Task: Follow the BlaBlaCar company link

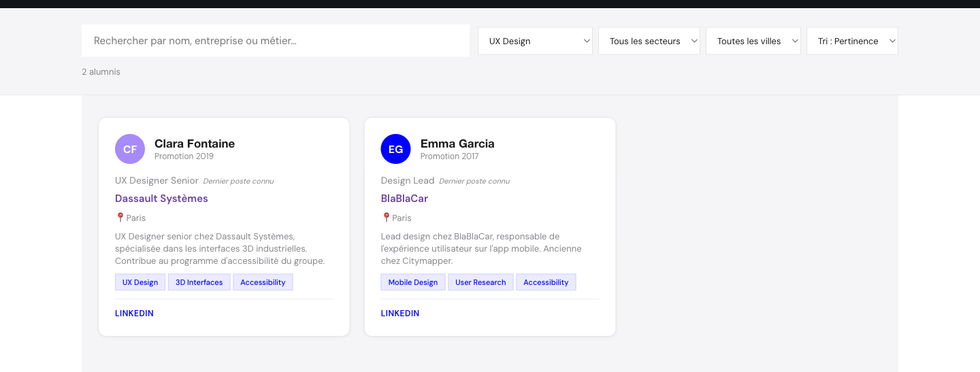Action: [404, 199]
